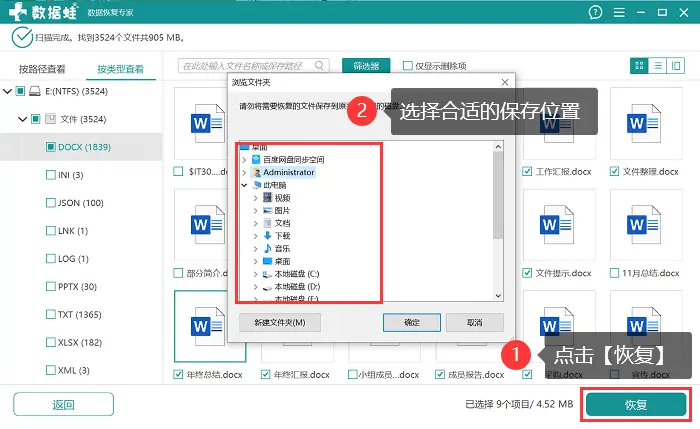Viewport: 700px width, 429px height.
Task: Uncheck the 年终汇报.docx checkbox
Action: point(265,374)
